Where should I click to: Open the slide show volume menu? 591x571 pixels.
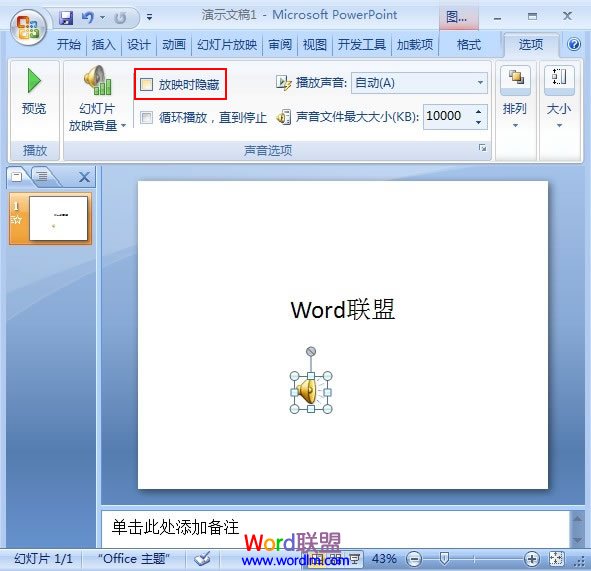tap(97, 99)
